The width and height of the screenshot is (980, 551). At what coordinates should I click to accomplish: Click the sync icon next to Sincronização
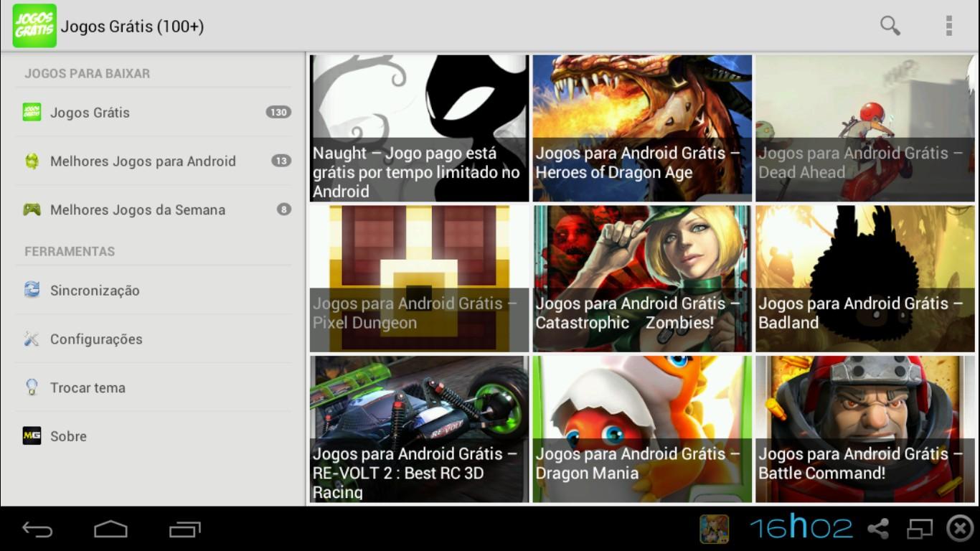pyautogui.click(x=30, y=290)
